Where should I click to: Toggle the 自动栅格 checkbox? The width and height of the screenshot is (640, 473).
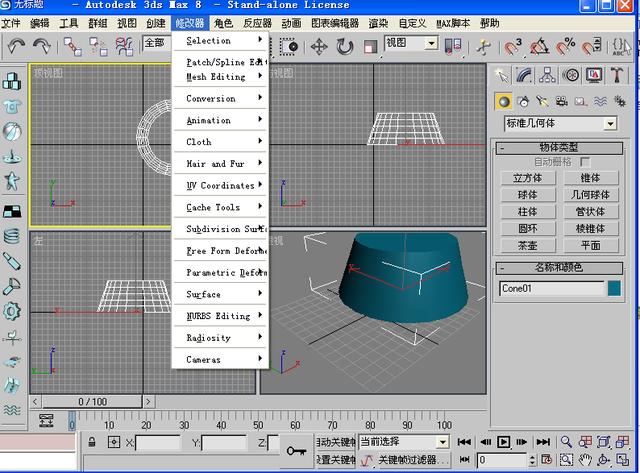click(585, 162)
